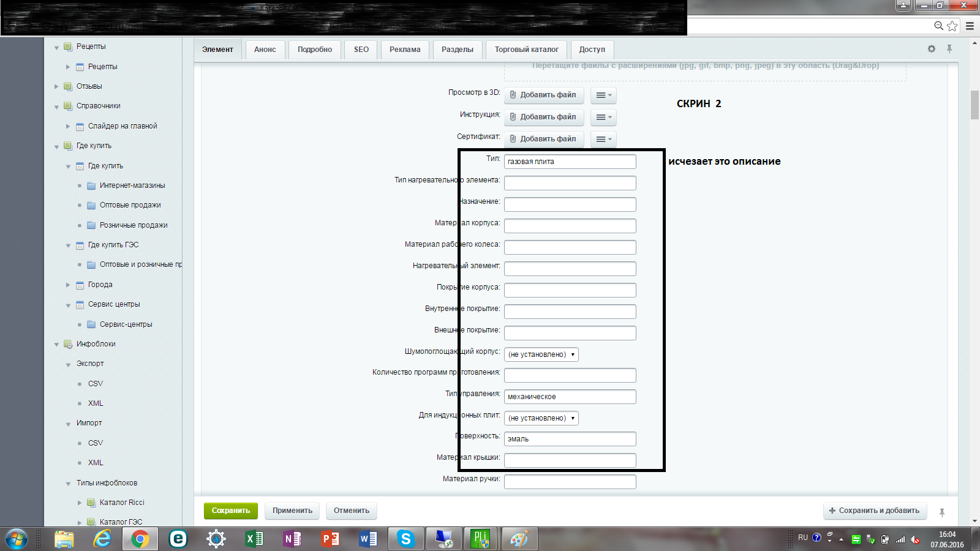
Task: Open the Remote Desktop taskbar icon
Action: tap(443, 539)
